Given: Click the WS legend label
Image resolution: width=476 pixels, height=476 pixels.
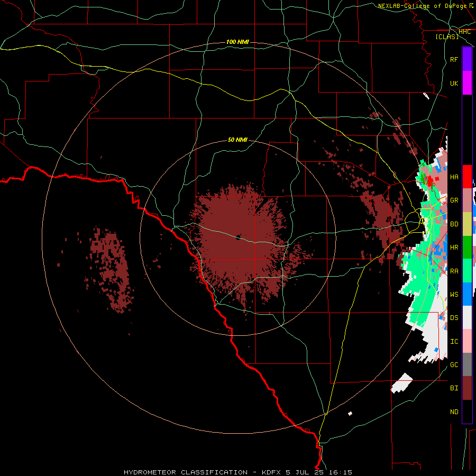Looking at the screenshot, I should [x=454, y=295].
